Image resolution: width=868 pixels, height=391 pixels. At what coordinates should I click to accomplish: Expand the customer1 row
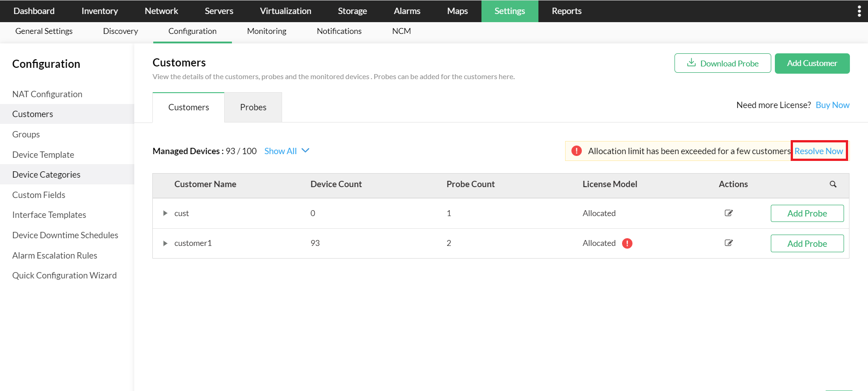click(x=165, y=243)
